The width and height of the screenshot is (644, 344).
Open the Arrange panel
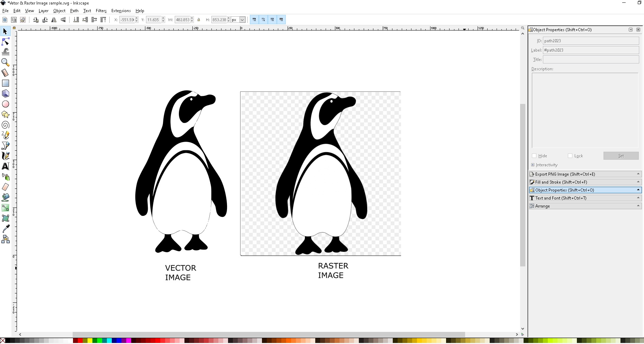[x=585, y=206]
